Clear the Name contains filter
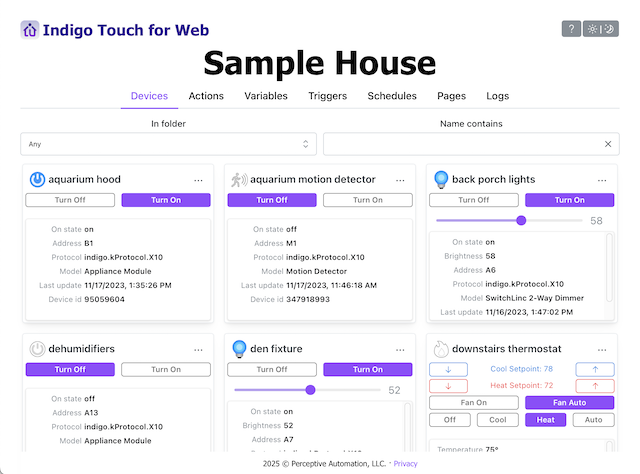This screenshot has height=474, width=640. (x=608, y=144)
